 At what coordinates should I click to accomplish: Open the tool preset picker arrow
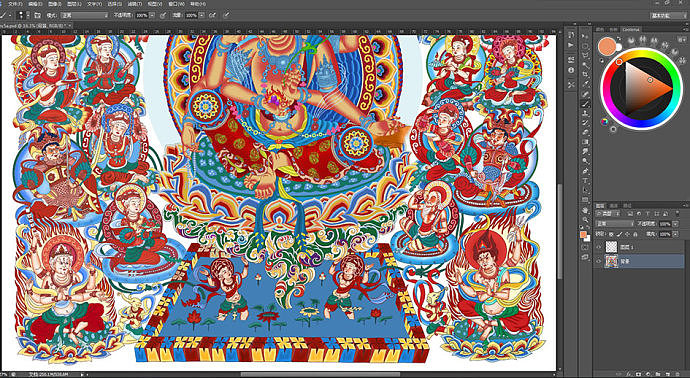(x=10, y=15)
